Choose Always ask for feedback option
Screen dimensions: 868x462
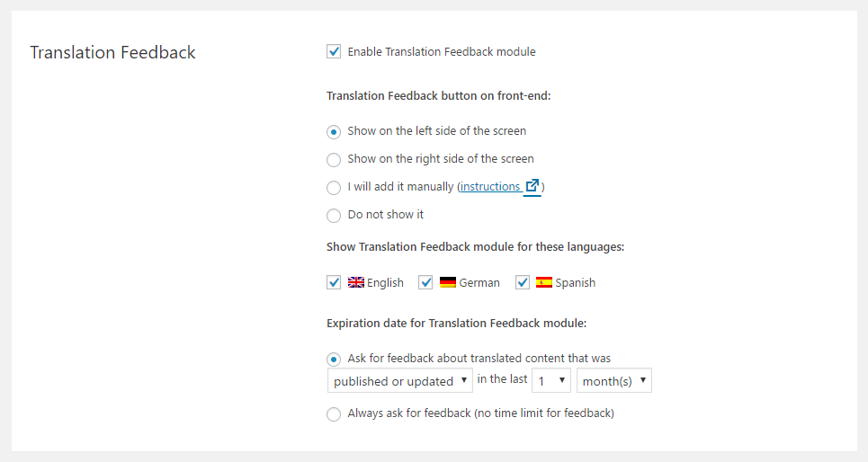[333, 413]
